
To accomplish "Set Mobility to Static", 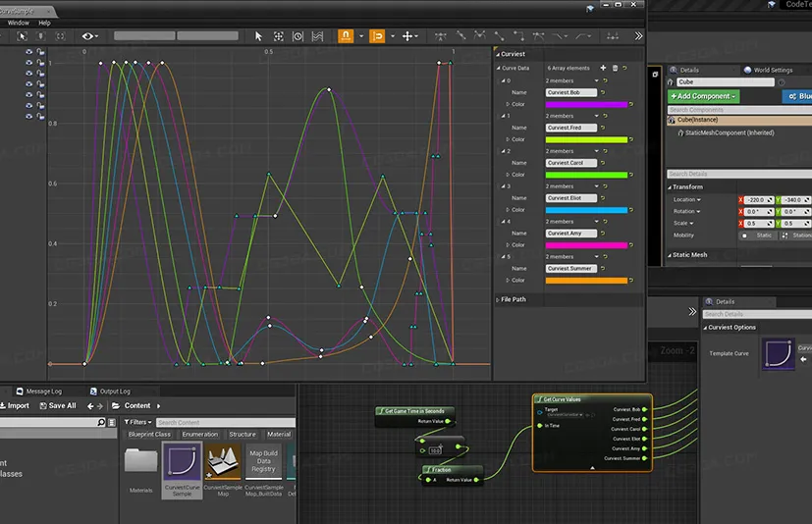I will click(x=757, y=236).
